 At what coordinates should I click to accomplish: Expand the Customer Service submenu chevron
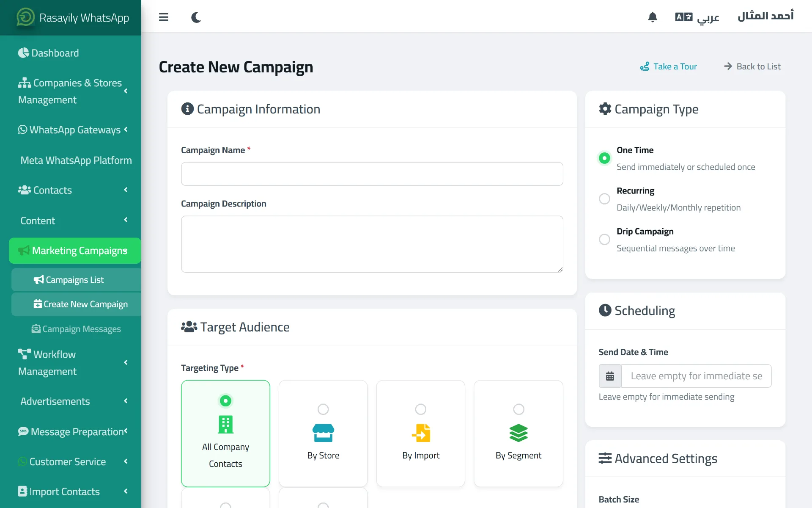click(126, 461)
